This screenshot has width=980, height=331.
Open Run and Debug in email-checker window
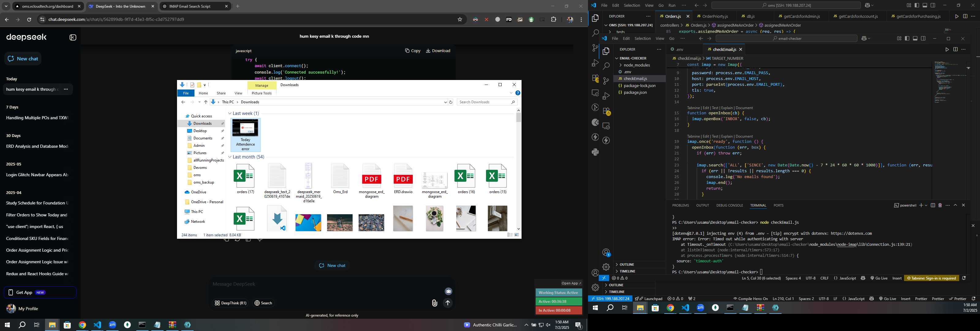click(x=606, y=96)
